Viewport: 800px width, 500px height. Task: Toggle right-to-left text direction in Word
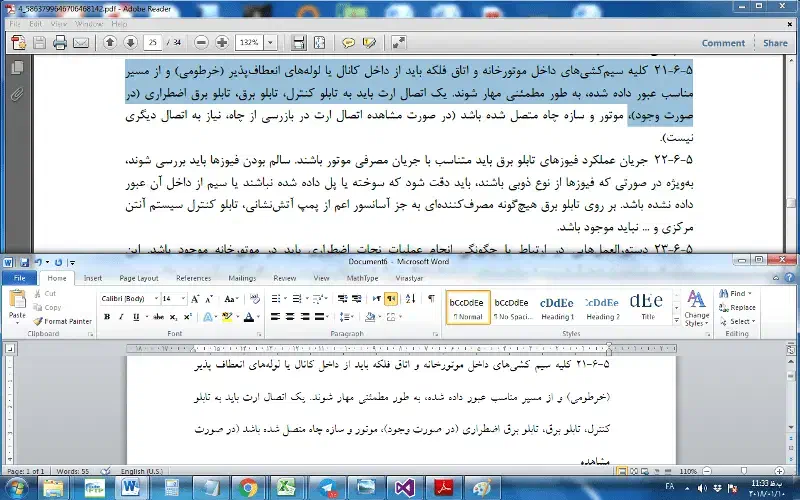pos(391,299)
